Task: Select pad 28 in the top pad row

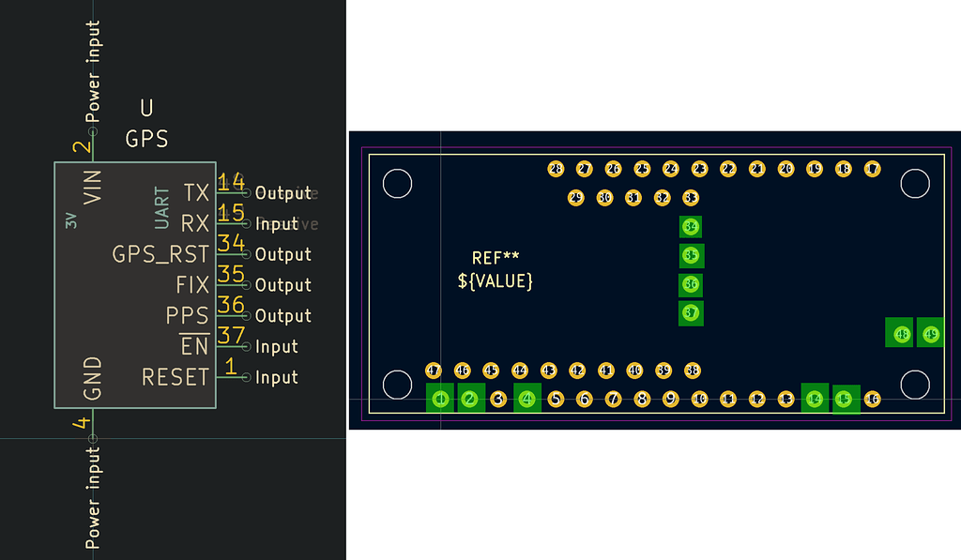Action: click(x=555, y=170)
